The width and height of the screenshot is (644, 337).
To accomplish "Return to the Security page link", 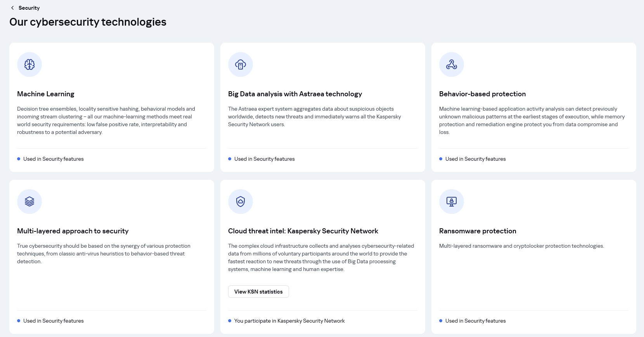I will (29, 8).
